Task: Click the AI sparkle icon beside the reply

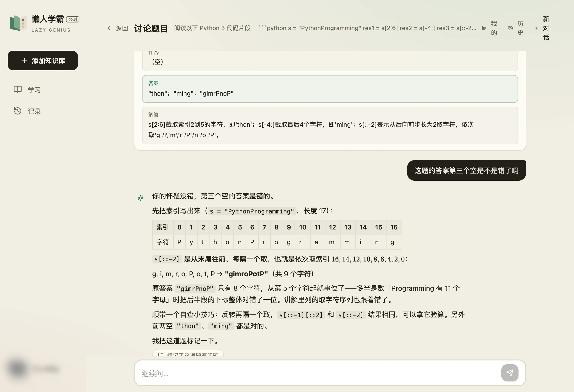Action: pyautogui.click(x=141, y=197)
